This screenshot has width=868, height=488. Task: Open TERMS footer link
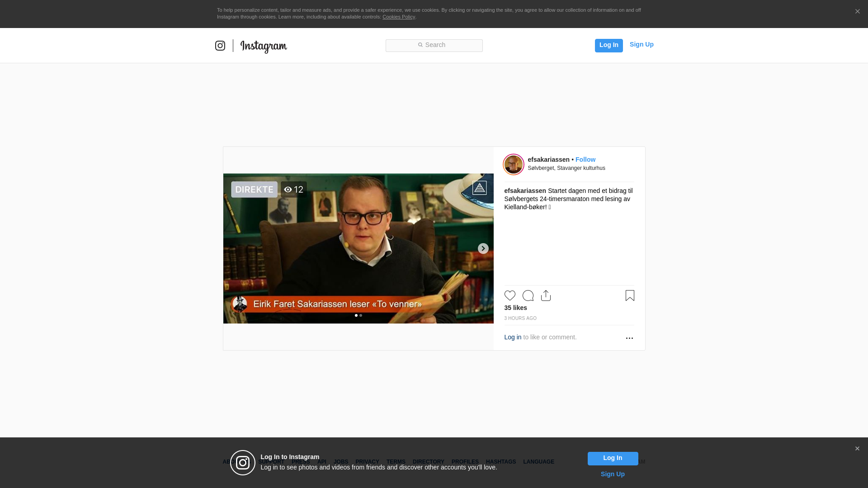[x=396, y=462]
